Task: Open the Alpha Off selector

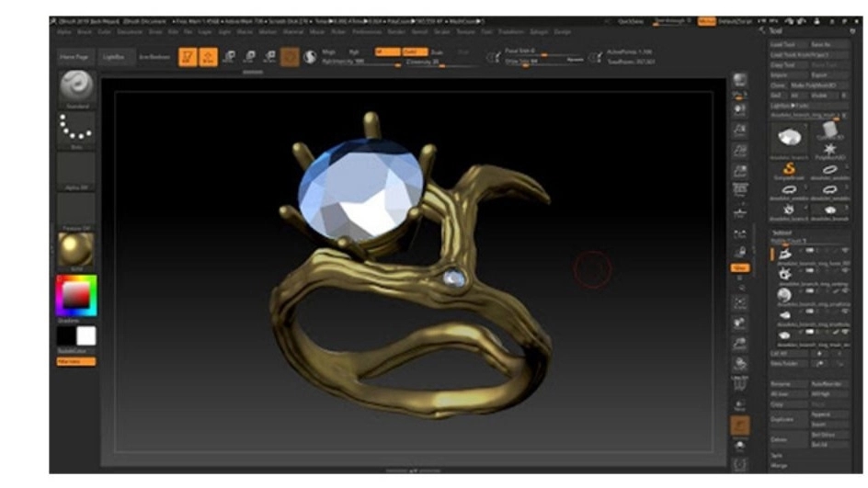Action: click(77, 170)
